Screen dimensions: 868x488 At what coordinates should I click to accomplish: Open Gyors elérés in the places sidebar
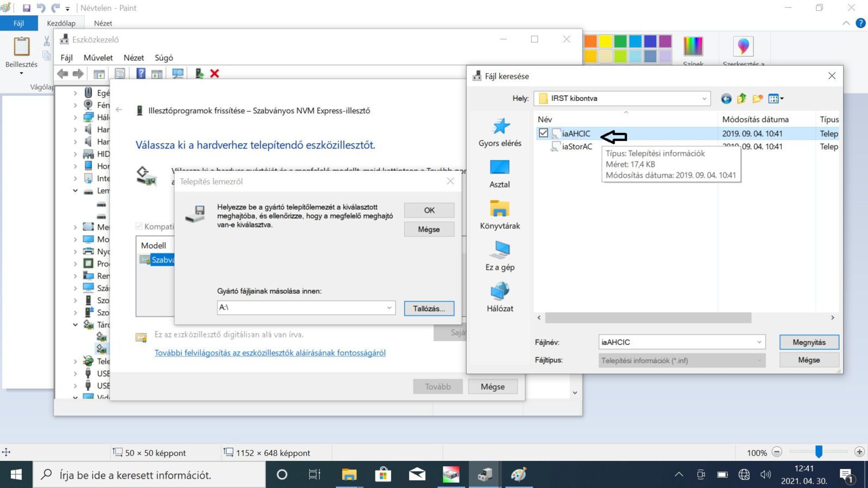click(x=500, y=132)
